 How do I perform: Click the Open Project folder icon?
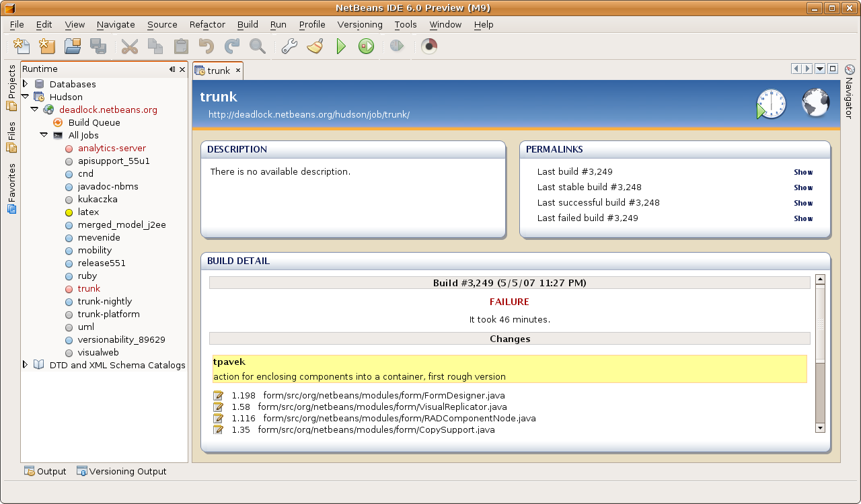(x=72, y=46)
